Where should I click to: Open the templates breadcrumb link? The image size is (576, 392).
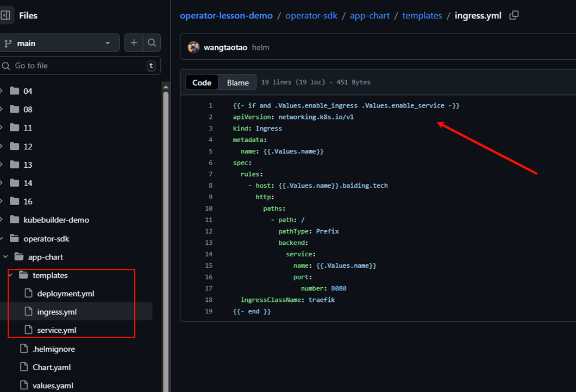click(x=422, y=16)
